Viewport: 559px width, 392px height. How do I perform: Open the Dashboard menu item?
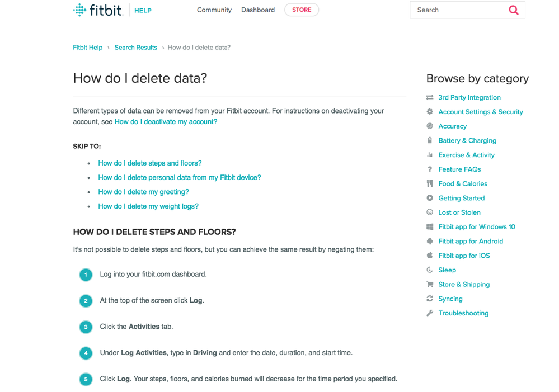[258, 10]
